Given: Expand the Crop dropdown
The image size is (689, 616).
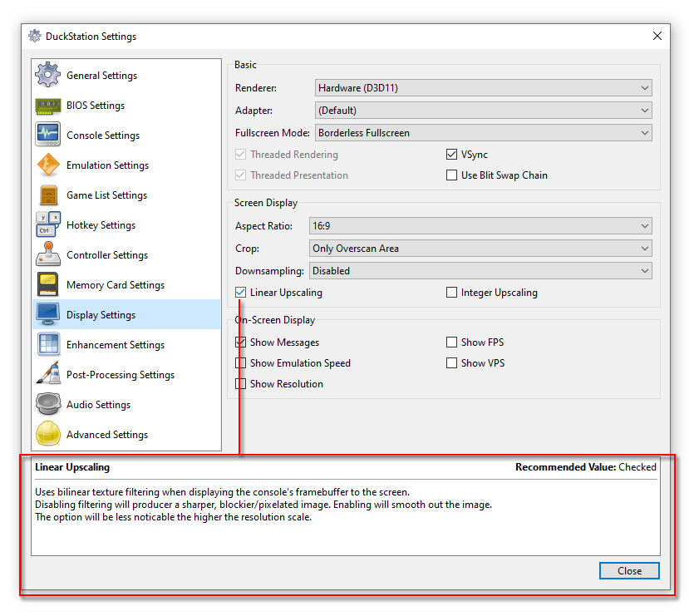Looking at the screenshot, I should pos(480,249).
